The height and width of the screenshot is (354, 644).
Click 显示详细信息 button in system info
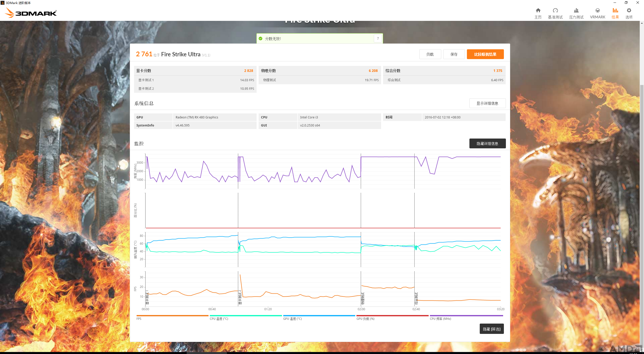[x=487, y=103]
